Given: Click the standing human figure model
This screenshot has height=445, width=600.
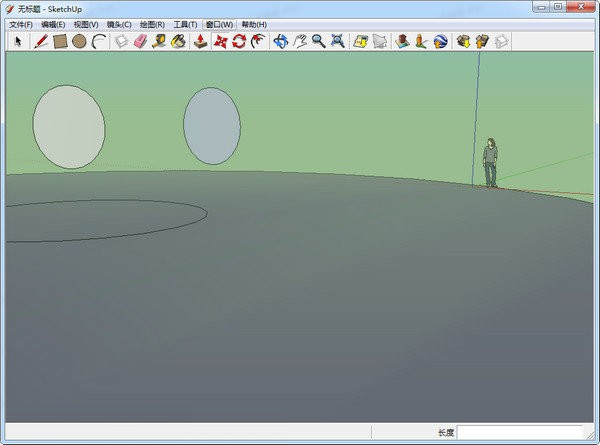Looking at the screenshot, I should pos(490,163).
